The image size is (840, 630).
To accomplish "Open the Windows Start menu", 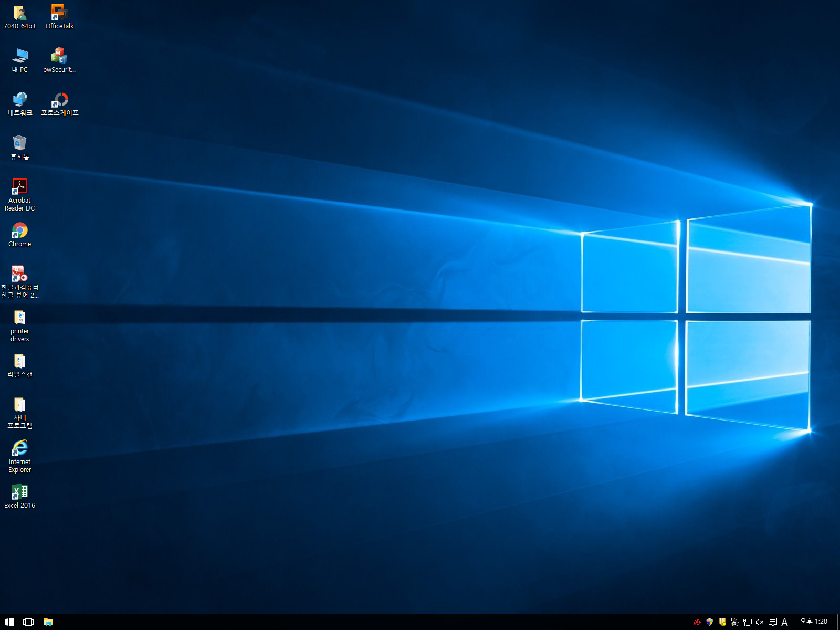I will click(9, 622).
